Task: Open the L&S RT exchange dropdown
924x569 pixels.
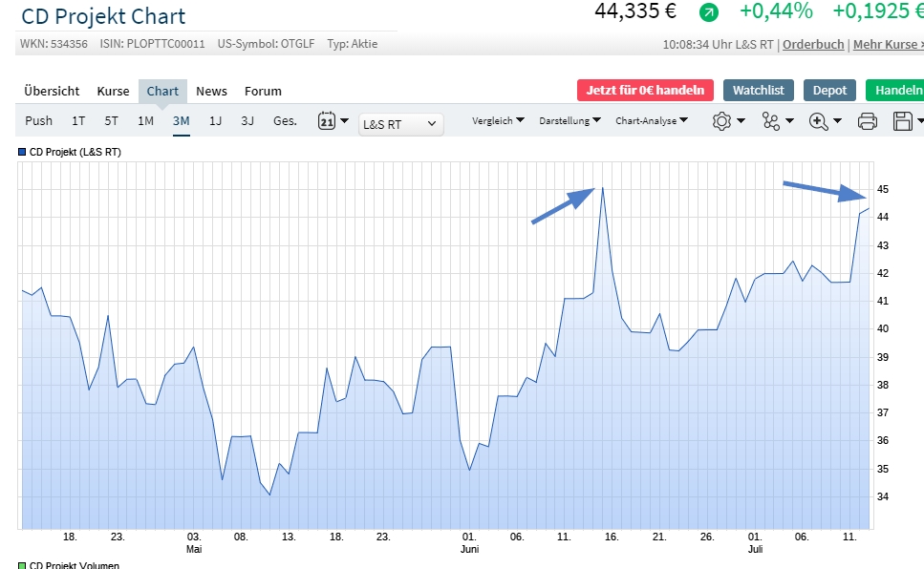Action: click(x=400, y=123)
